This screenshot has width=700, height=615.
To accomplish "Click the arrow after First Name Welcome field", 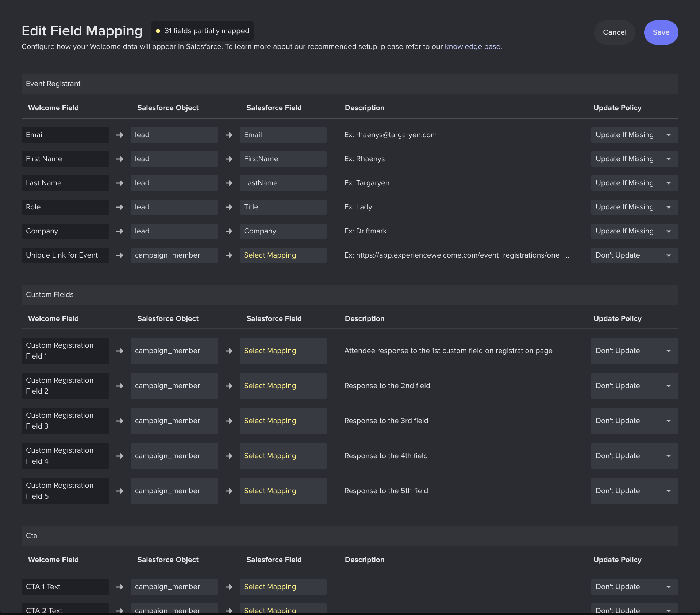I will coord(120,159).
